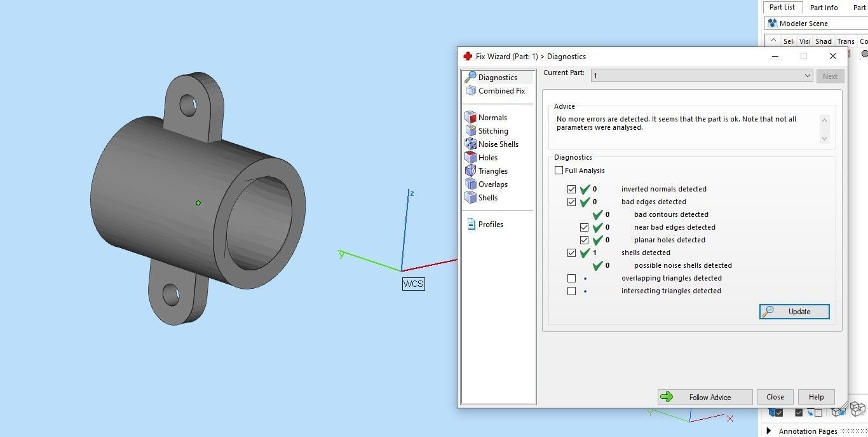This screenshot has height=437, width=868.
Task: Open the Diagnostics page in Fix Wizard
Action: point(498,78)
